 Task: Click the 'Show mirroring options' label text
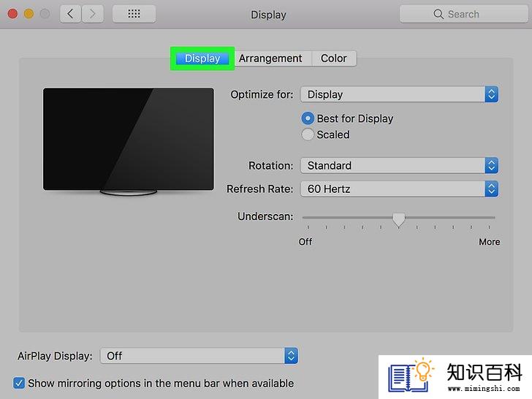(161, 384)
